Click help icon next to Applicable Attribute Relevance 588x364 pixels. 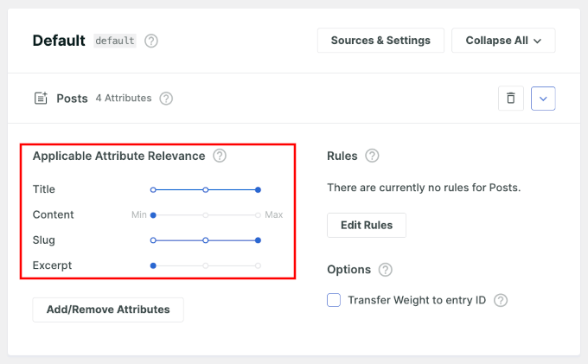coord(220,156)
